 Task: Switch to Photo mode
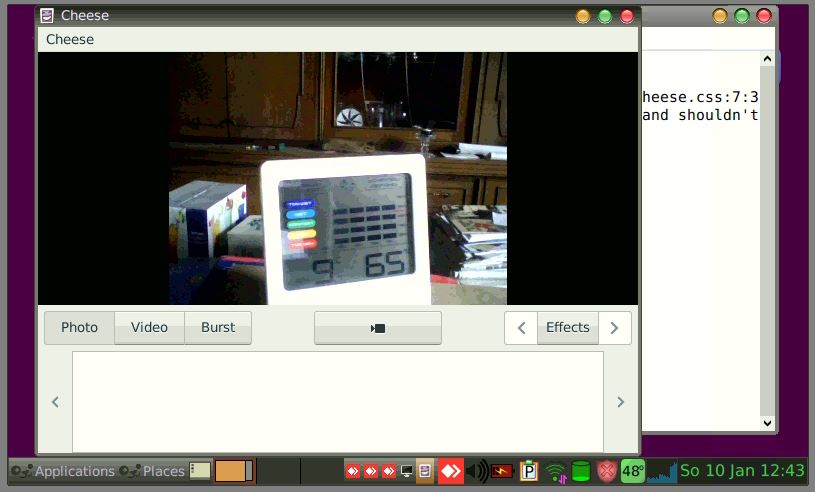click(x=80, y=327)
